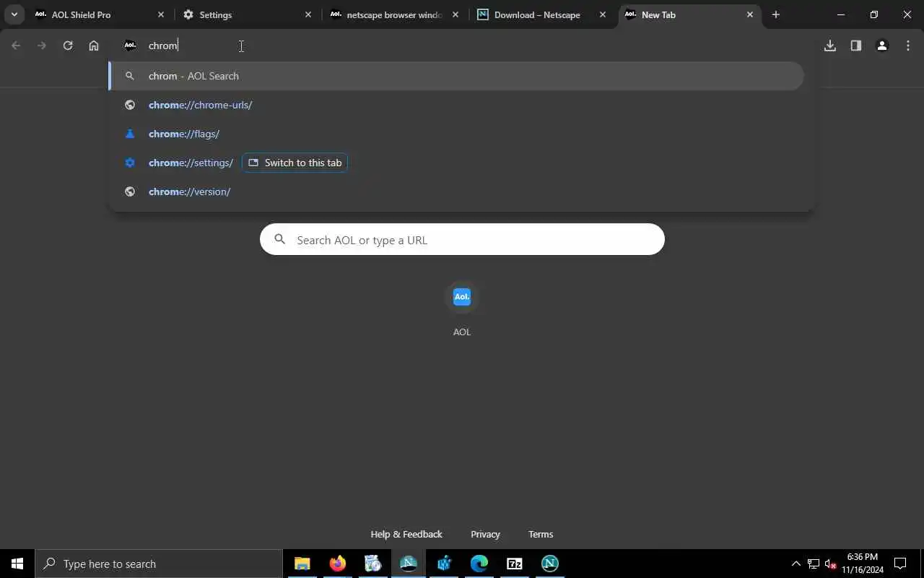Select chrome://version/ suggestion

point(456,191)
